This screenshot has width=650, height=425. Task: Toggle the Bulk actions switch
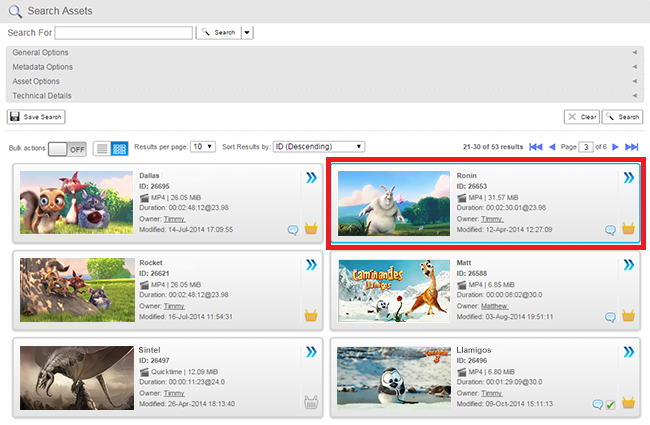pyautogui.click(x=67, y=148)
